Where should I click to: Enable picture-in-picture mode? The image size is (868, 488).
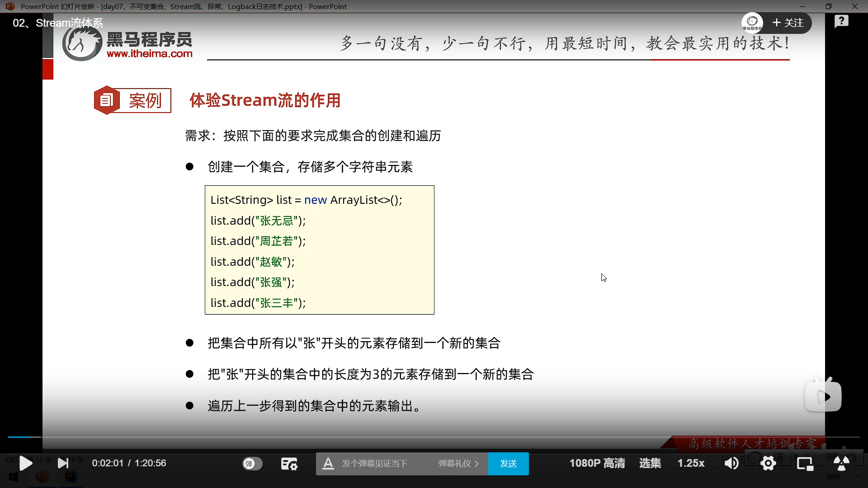[x=805, y=463]
